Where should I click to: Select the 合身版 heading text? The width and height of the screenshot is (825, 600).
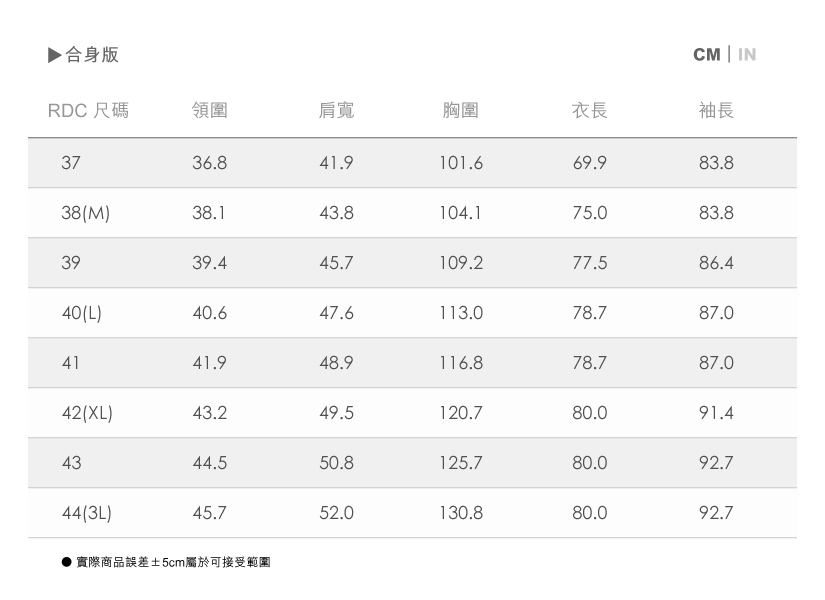point(92,55)
